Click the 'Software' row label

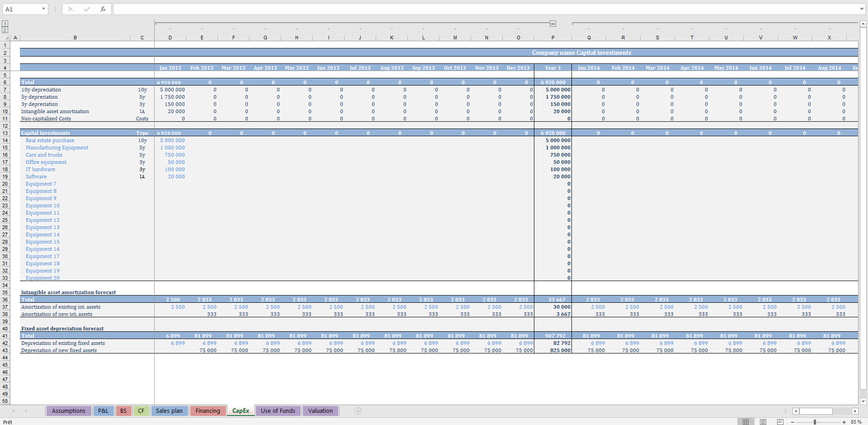pos(36,177)
